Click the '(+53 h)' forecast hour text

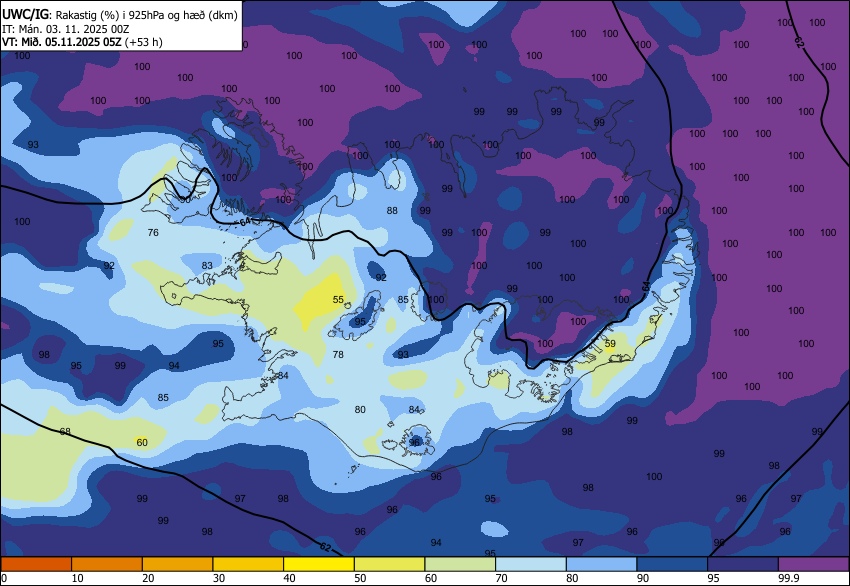tap(144, 42)
